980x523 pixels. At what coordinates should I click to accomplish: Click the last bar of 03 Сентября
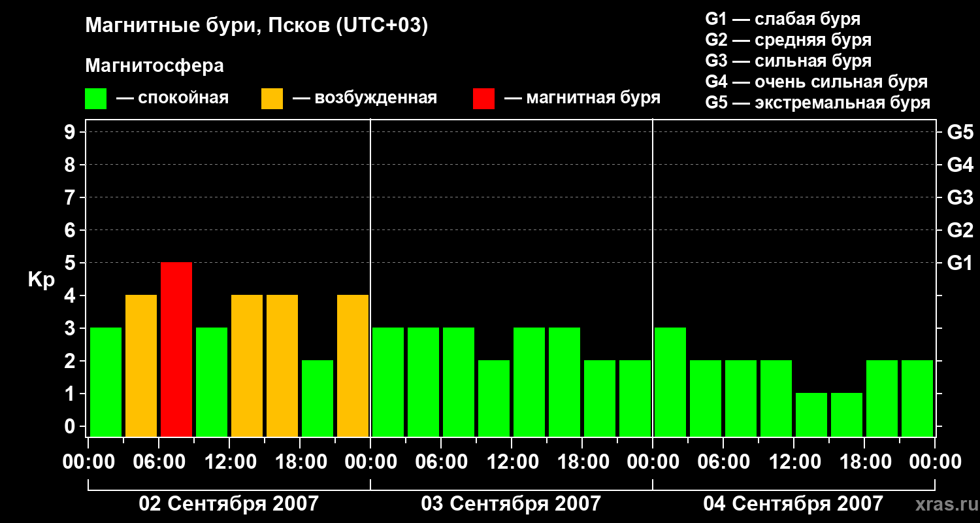point(635,399)
